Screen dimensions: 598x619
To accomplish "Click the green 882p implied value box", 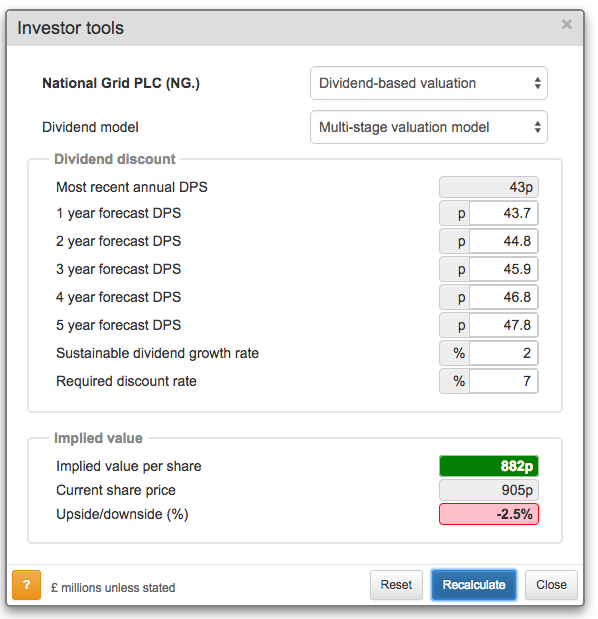I will 489,466.
